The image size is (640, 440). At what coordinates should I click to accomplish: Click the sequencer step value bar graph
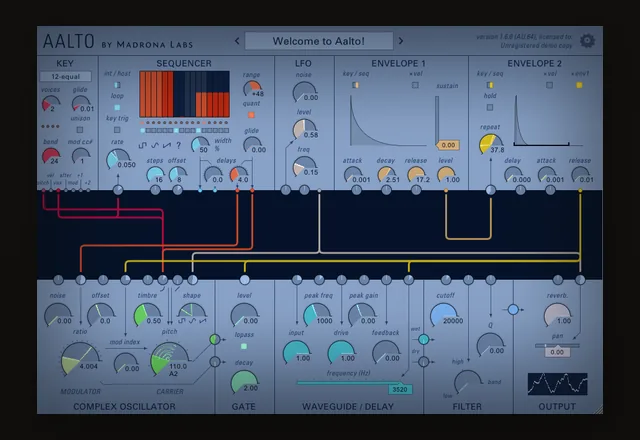pyautogui.click(x=184, y=94)
